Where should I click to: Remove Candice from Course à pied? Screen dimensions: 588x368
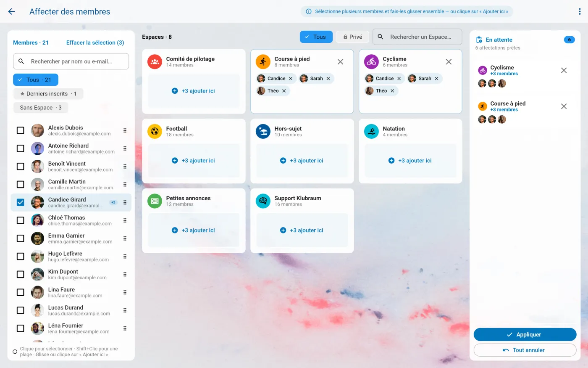point(291,79)
